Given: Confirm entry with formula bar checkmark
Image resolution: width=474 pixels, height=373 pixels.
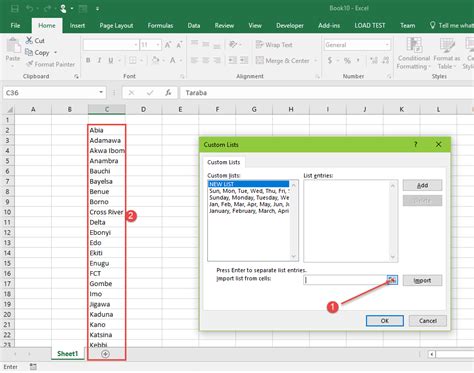Looking at the screenshot, I should 150,93.
